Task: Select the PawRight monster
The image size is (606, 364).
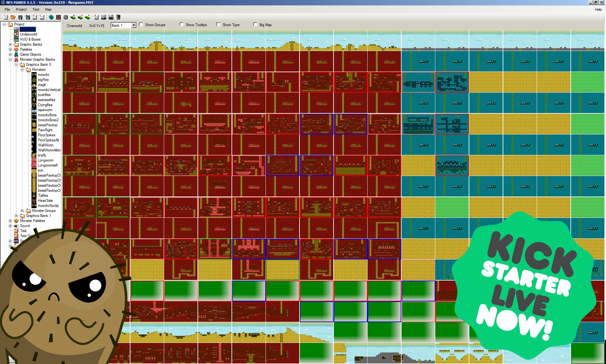Action: pyautogui.click(x=45, y=130)
